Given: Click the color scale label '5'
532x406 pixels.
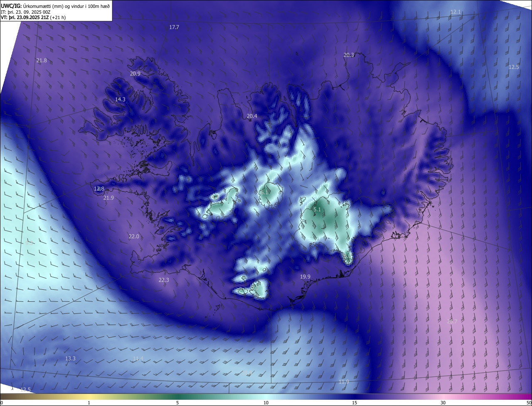Looking at the screenshot, I should [177, 403].
